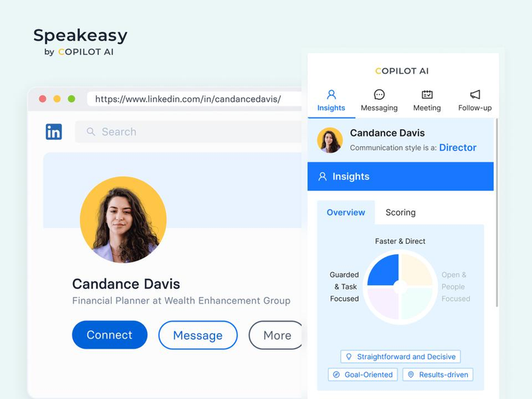Viewport: 532px width, 399px height.
Task: Click the Follow-up megaphone icon
Action: click(x=474, y=95)
